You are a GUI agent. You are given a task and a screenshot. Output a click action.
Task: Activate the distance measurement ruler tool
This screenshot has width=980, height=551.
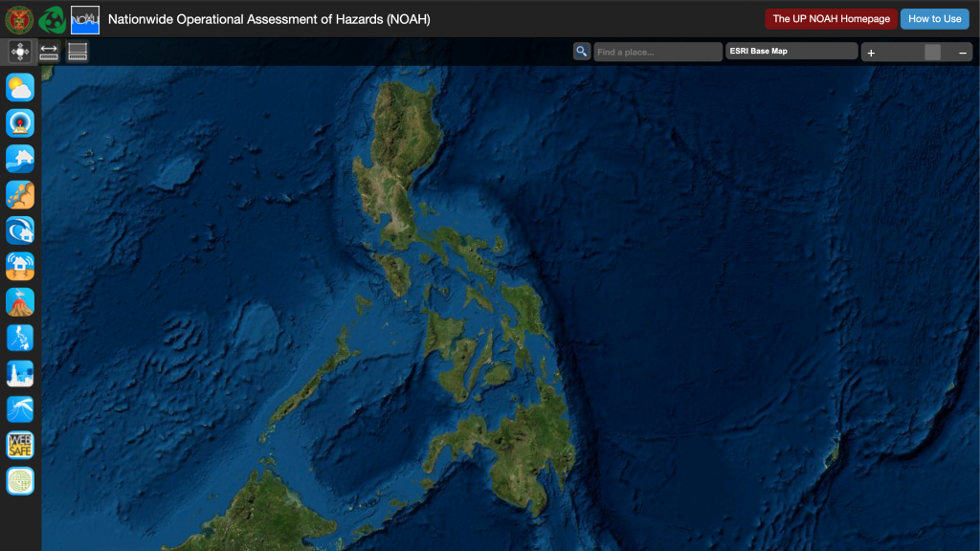tap(49, 52)
